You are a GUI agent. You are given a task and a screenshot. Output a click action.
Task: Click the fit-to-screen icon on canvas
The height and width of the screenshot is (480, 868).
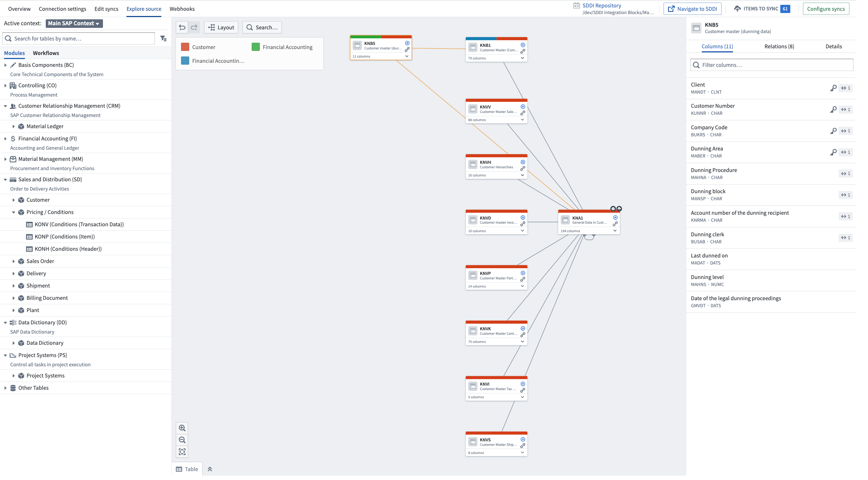click(x=182, y=452)
